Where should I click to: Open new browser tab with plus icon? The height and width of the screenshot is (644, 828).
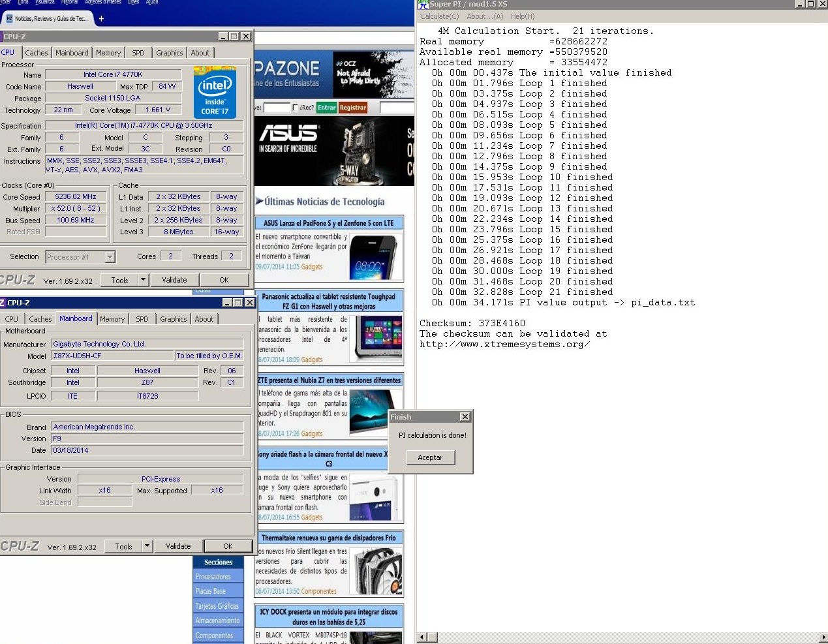[x=101, y=18]
